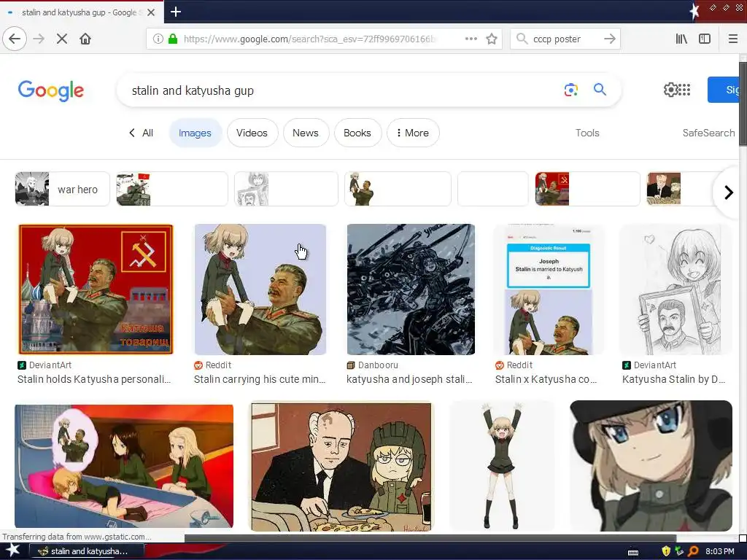
Task: Click the keyboard tray icon
Action: pyautogui.click(x=633, y=552)
